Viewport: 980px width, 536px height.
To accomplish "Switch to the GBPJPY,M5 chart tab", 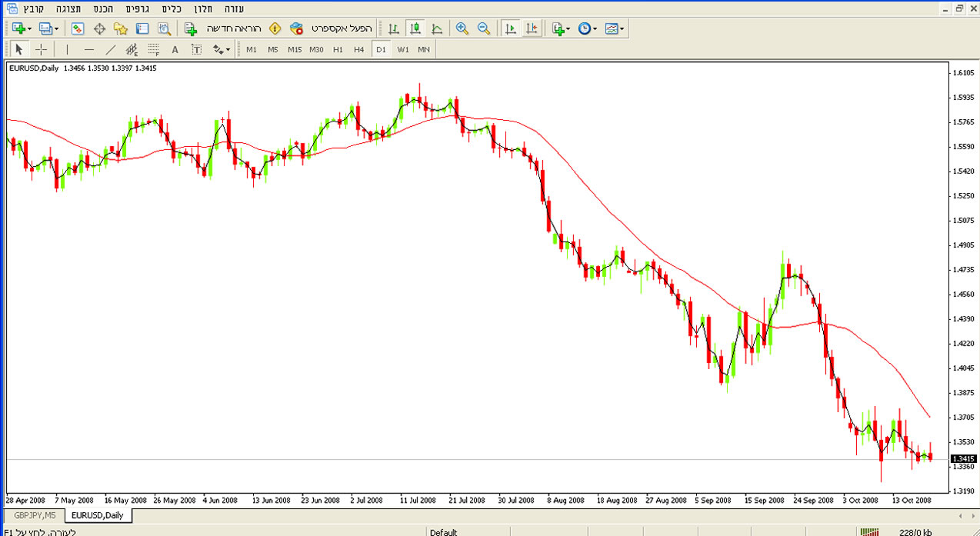I will click(35, 515).
